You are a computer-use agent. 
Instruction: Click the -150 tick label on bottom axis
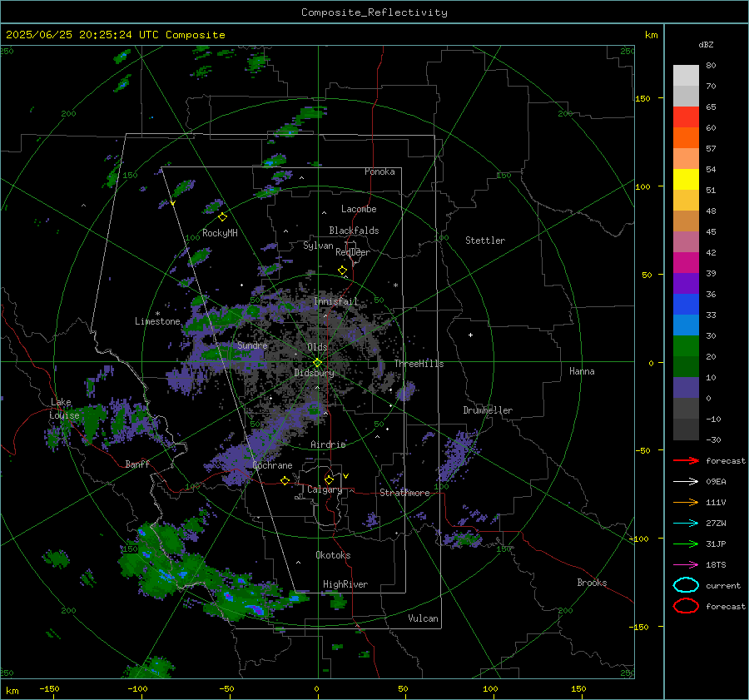[49, 688]
